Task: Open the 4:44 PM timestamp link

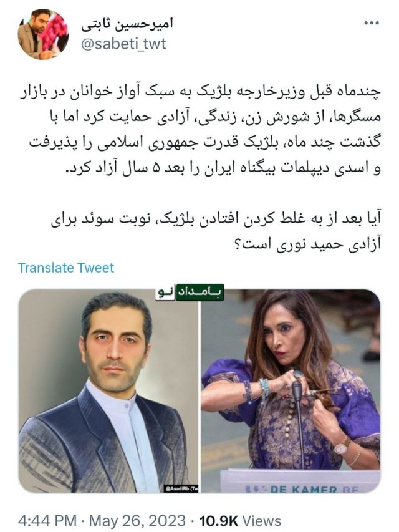Action: pos(47,521)
